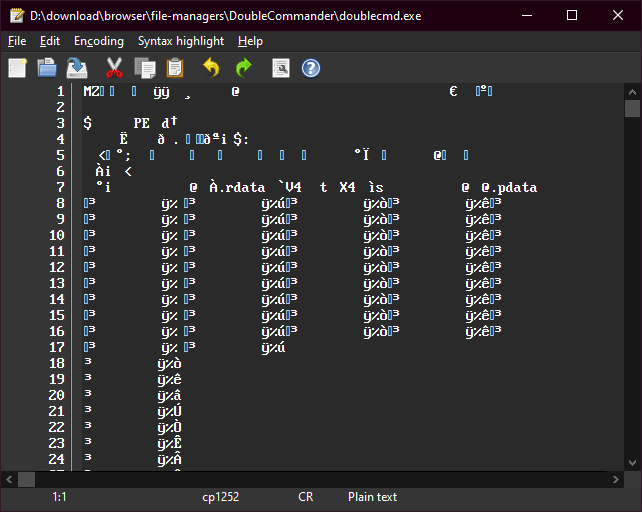This screenshot has width=642, height=512.
Task: Click the vertical scrollbar down arrow
Action: tap(632, 463)
